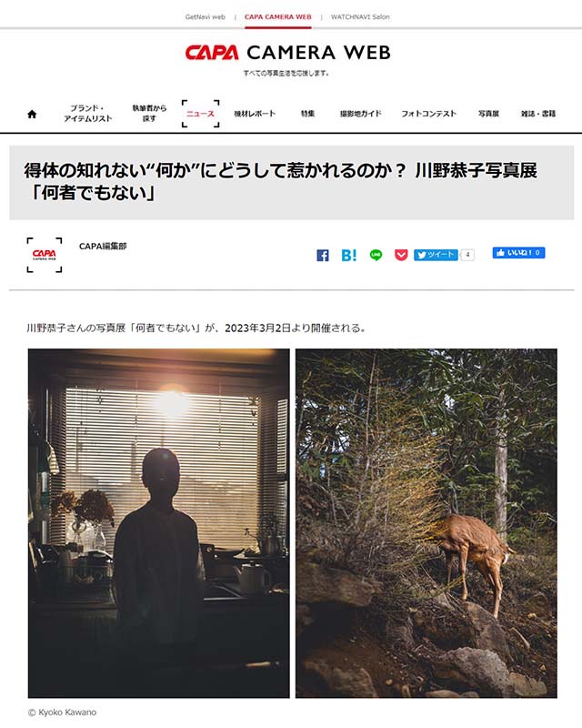The image size is (582, 728).
Task: Open the ブランド・アイテムリスト menu
Action: pyautogui.click(x=87, y=113)
